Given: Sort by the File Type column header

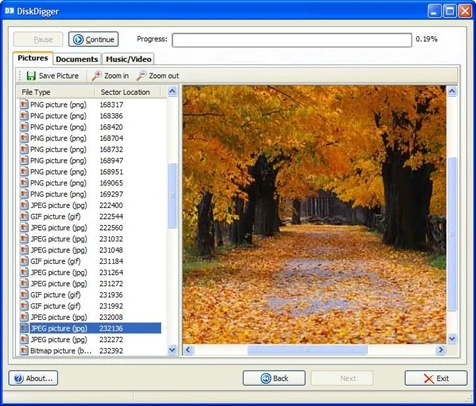Looking at the screenshot, I should [56, 92].
